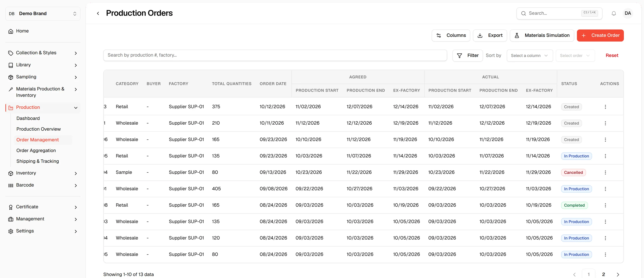Click the Completed status badge
The height and width of the screenshot is (278, 644).
click(x=574, y=205)
